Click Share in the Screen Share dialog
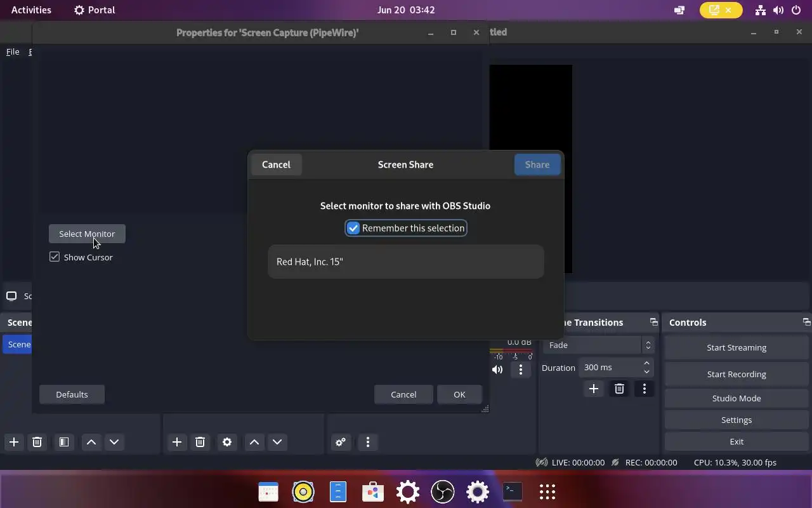The image size is (812, 508). point(537,164)
